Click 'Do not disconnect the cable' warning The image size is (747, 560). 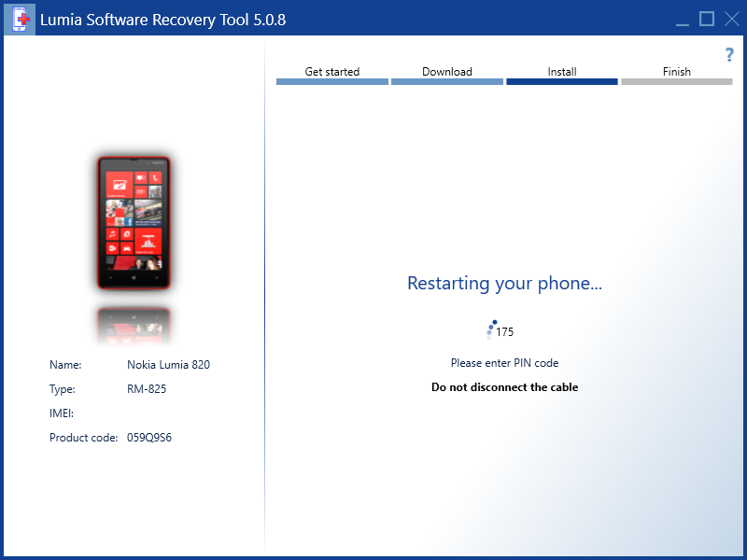tap(504, 387)
